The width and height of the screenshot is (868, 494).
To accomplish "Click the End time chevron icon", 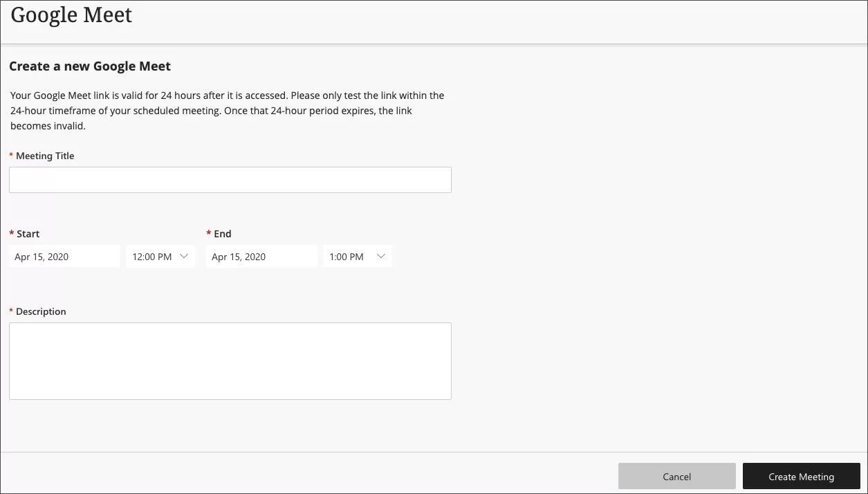I will click(x=380, y=256).
